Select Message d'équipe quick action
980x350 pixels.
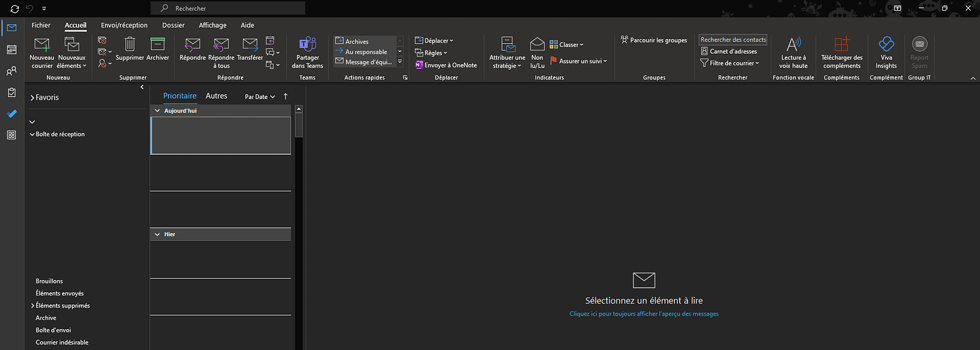click(363, 62)
